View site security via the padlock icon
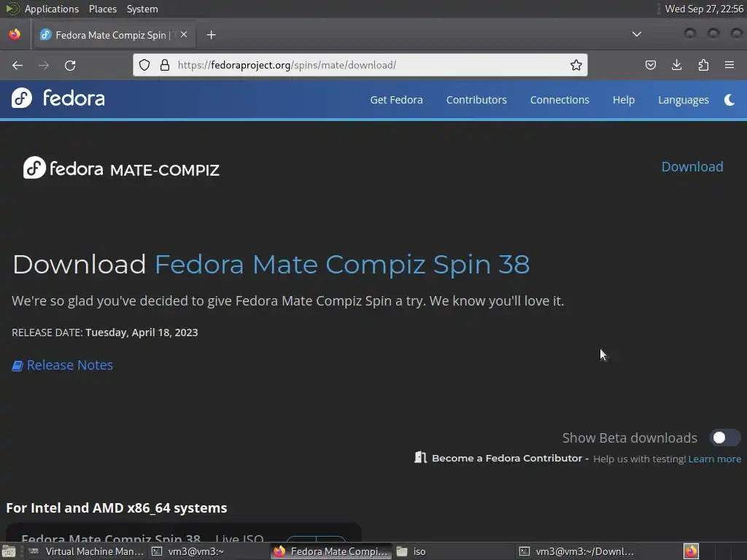 pos(165,65)
